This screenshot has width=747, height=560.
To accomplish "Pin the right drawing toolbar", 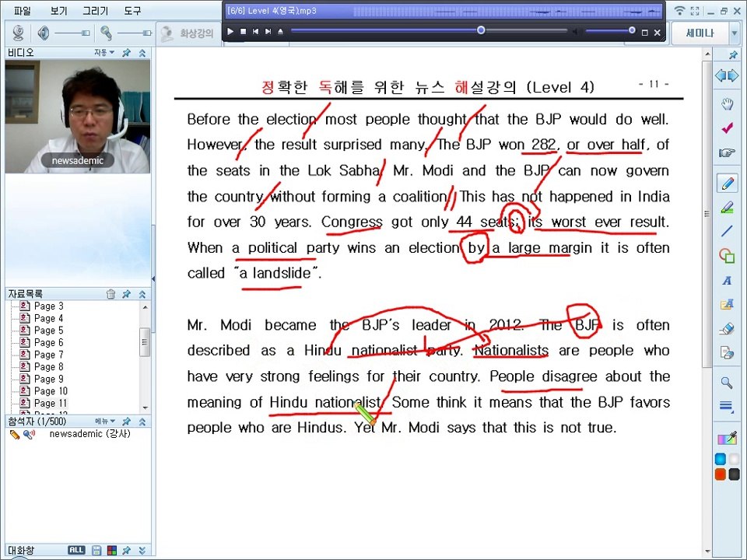I will coord(733,54).
